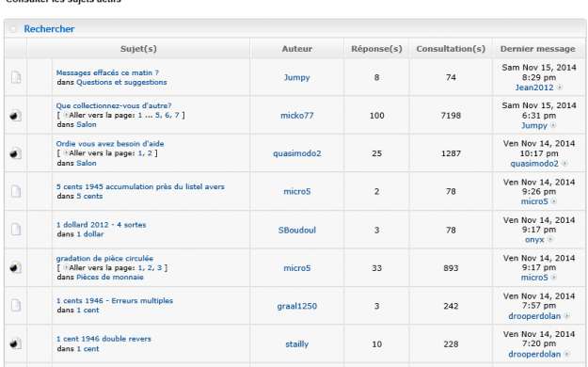Open forum "Questions et suggestions"
This screenshot has height=367, width=588.
click(x=121, y=82)
